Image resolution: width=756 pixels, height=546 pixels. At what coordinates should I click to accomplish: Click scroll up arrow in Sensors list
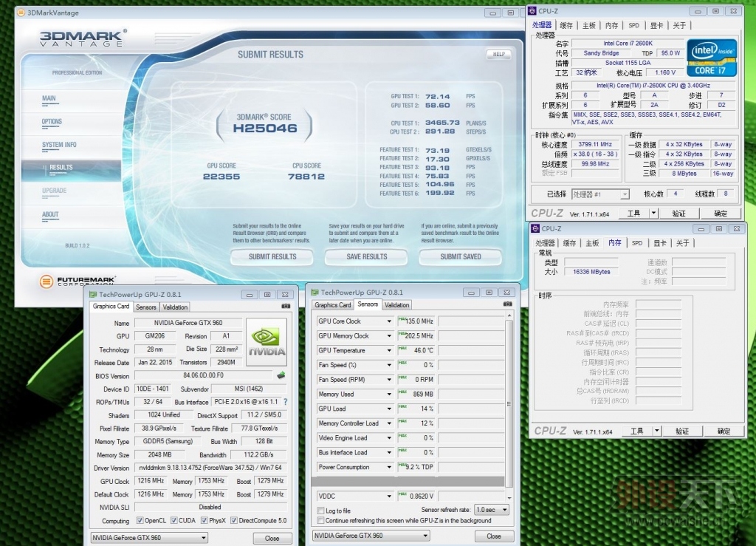pos(509,315)
